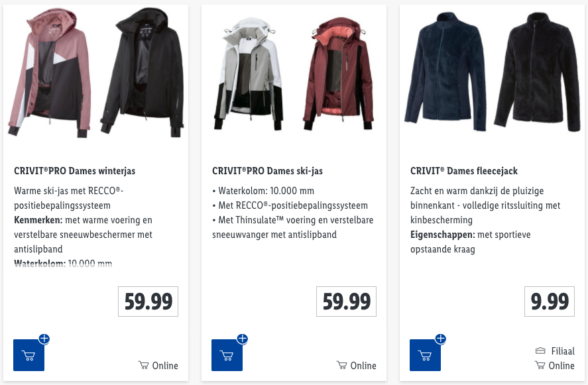
Task: Click the 59.99 price of the ski-jas
Action: pyautogui.click(x=346, y=302)
